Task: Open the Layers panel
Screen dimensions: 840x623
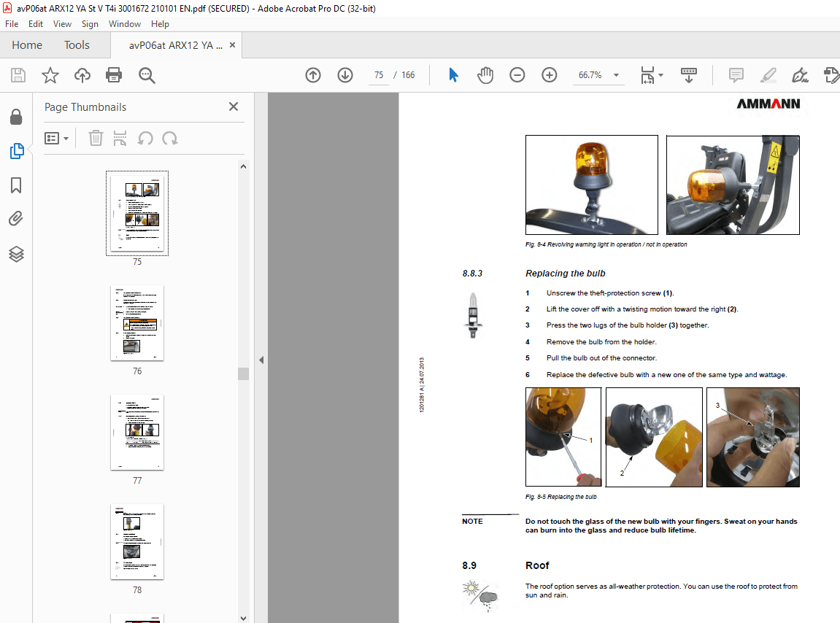Action: [16, 254]
